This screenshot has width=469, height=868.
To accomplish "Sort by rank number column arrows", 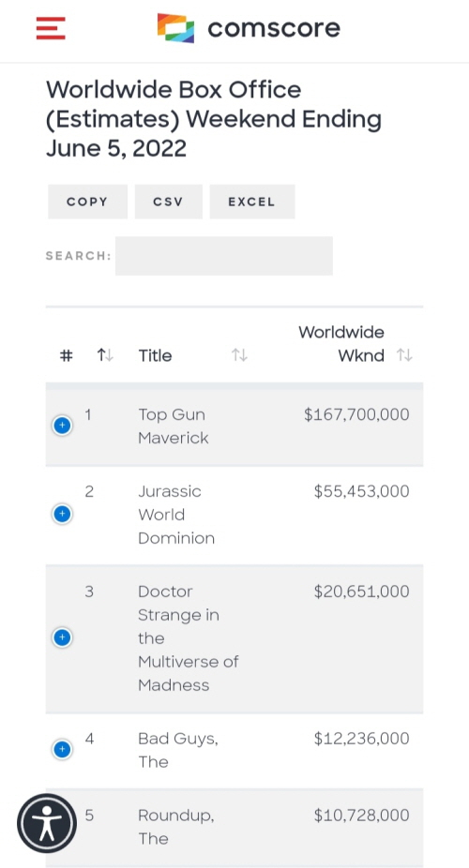I will tap(105, 355).
